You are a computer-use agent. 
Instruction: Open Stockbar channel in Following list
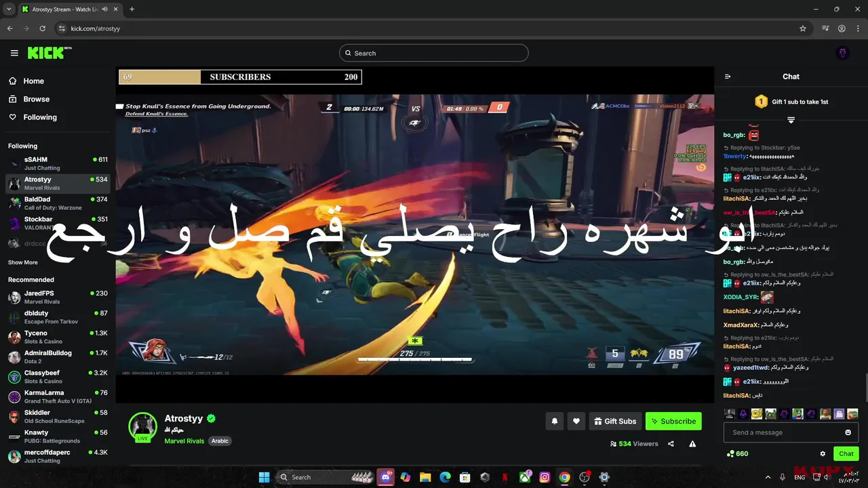point(58,223)
